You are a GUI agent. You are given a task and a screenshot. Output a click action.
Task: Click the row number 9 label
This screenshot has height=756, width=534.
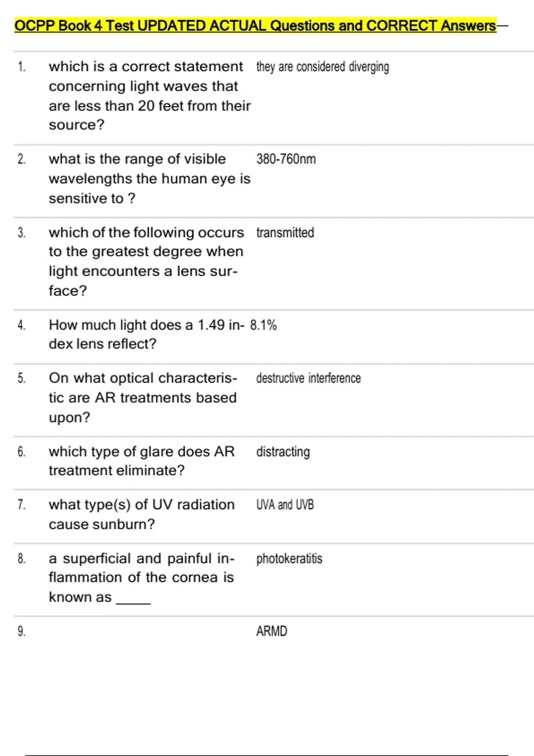pos(21,631)
